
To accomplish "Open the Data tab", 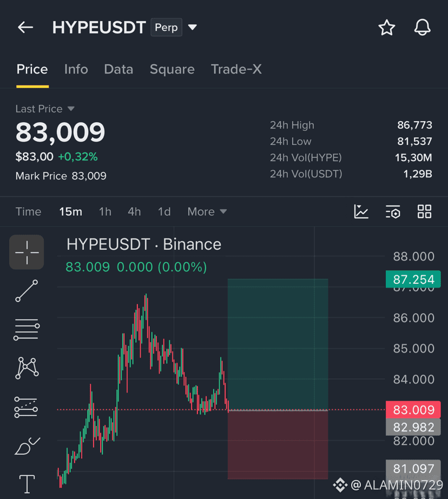I will 118,69.
